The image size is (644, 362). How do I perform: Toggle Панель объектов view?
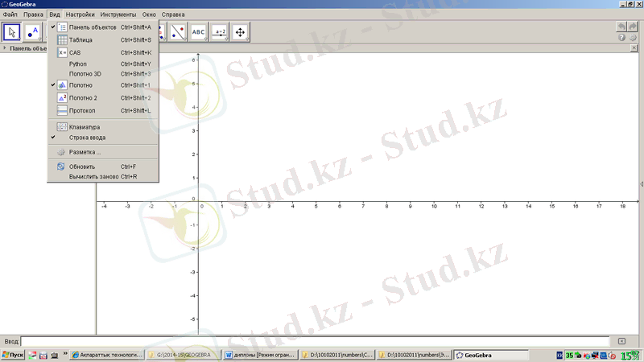pos(103,27)
